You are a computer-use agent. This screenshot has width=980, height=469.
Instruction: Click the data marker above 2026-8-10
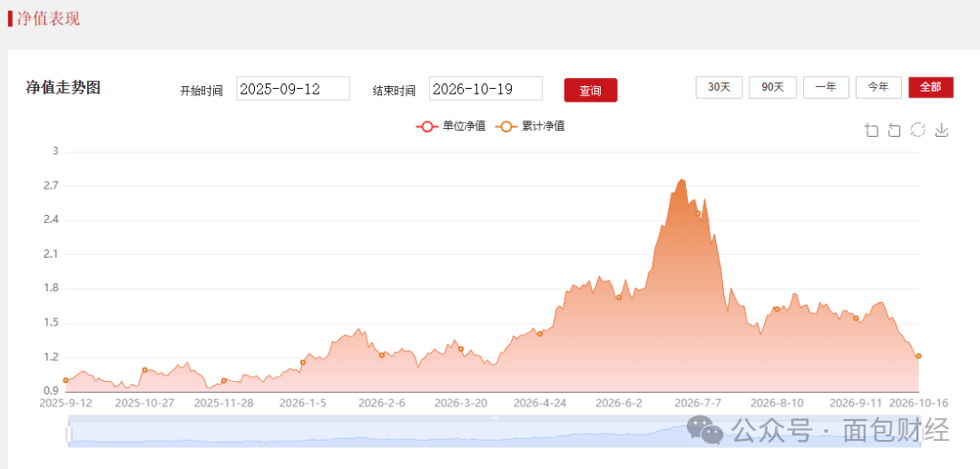tap(777, 309)
